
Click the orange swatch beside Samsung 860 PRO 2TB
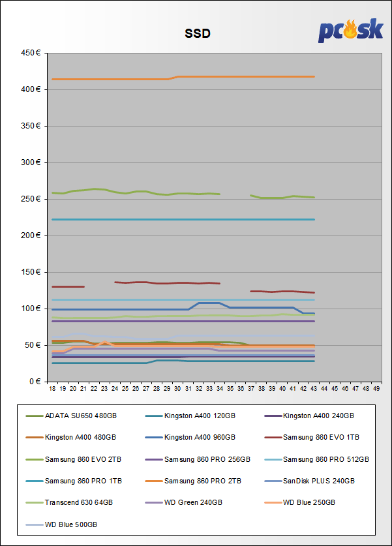[x=154, y=481]
